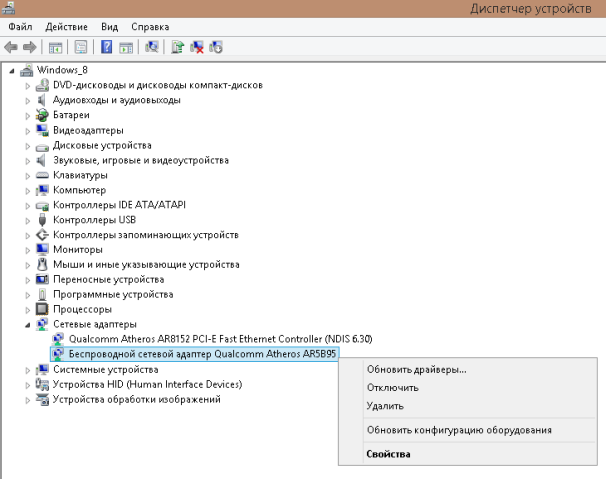
Task: Click the update driver software toolbar icon
Action: pyautogui.click(x=177, y=47)
